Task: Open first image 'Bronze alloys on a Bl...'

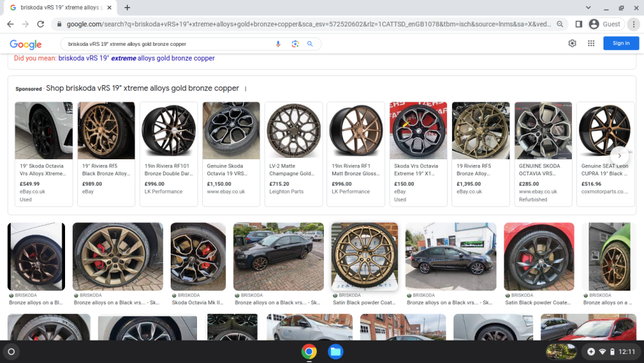Action: tap(36, 257)
